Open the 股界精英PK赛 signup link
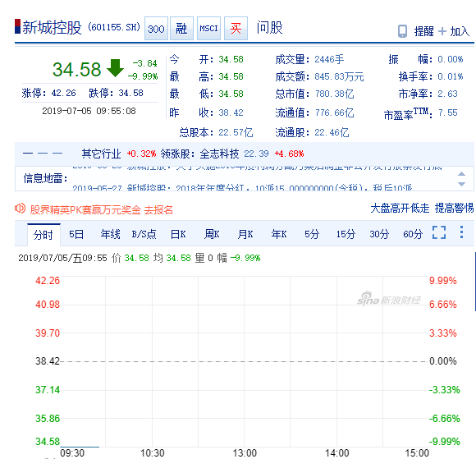 (x=102, y=209)
